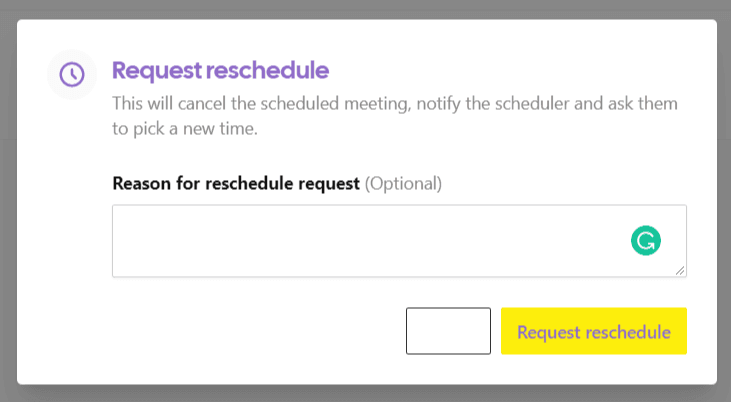Submit the reschedule request using the yellow button

[593, 331]
